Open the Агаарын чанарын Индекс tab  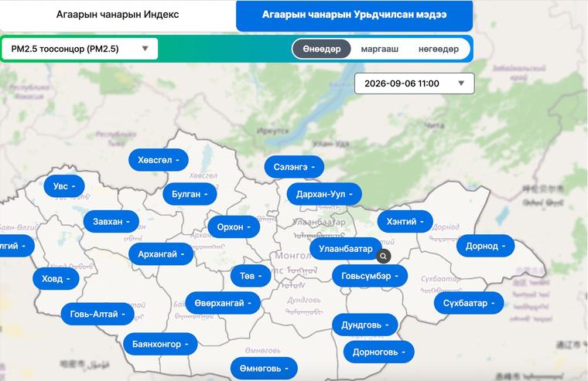[118, 15]
